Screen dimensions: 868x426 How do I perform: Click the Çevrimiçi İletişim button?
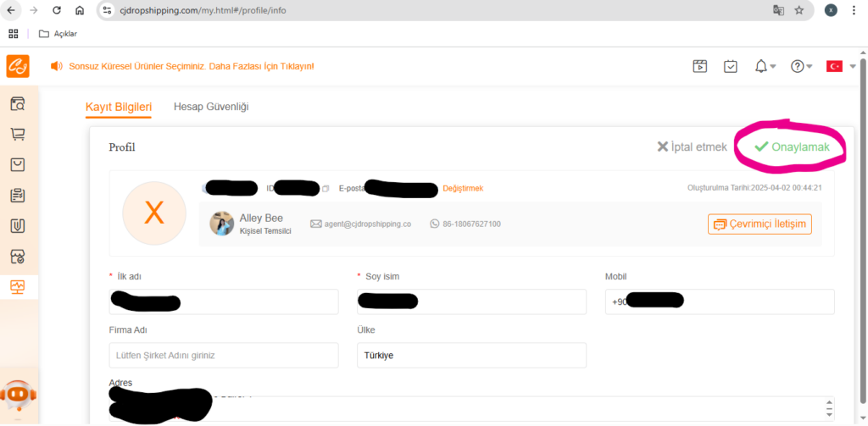[760, 224]
